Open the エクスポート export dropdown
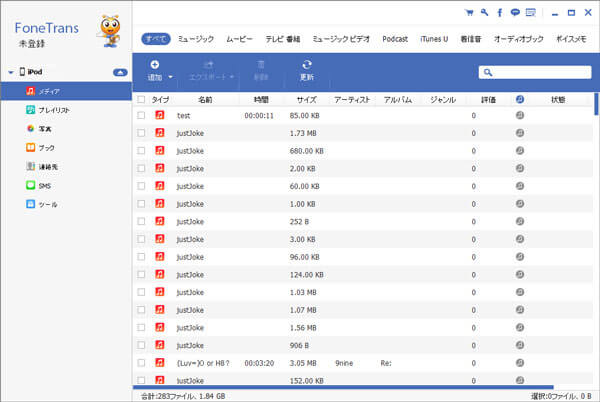The image size is (600, 402). coord(231,77)
